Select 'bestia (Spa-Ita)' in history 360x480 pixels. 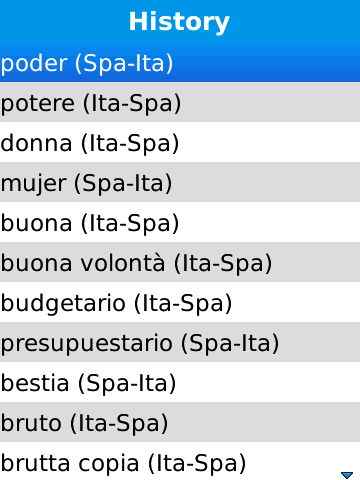pos(180,382)
